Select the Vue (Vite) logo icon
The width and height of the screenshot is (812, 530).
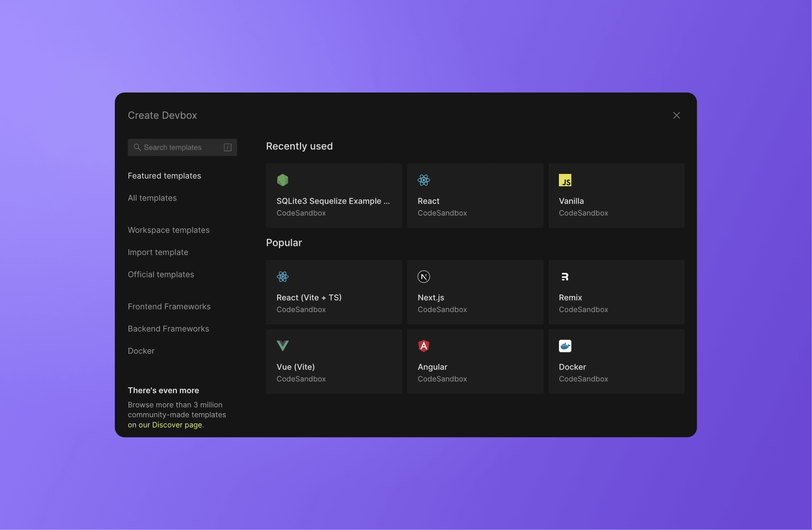(x=283, y=346)
